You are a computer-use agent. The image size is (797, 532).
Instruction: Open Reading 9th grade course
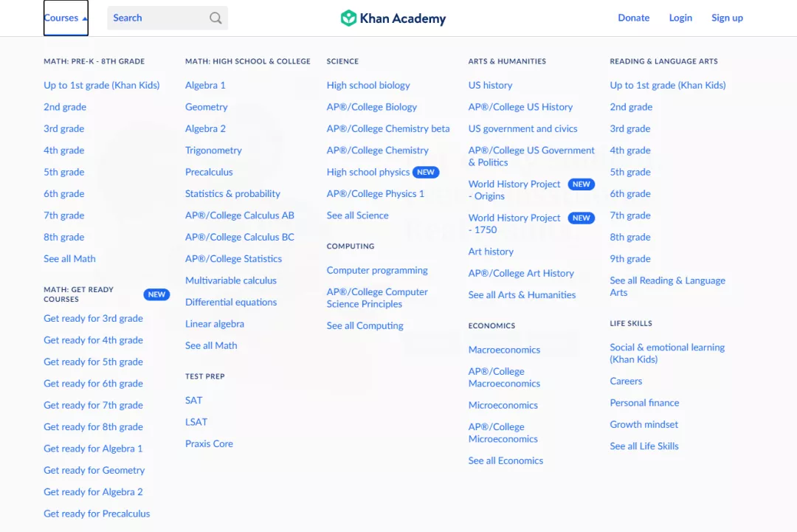pyautogui.click(x=629, y=259)
